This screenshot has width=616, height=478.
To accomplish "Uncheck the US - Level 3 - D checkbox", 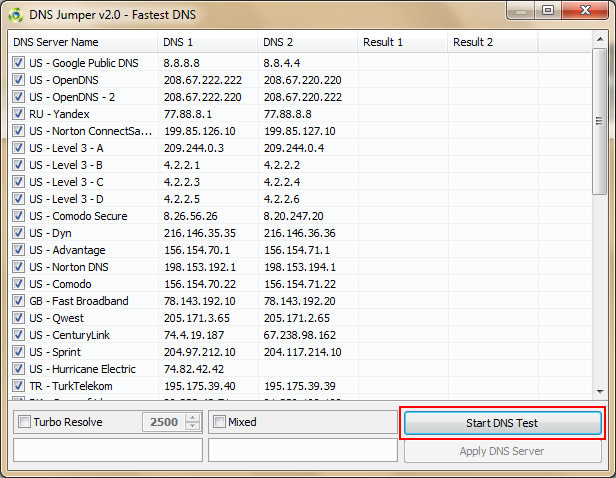I will (x=18, y=199).
